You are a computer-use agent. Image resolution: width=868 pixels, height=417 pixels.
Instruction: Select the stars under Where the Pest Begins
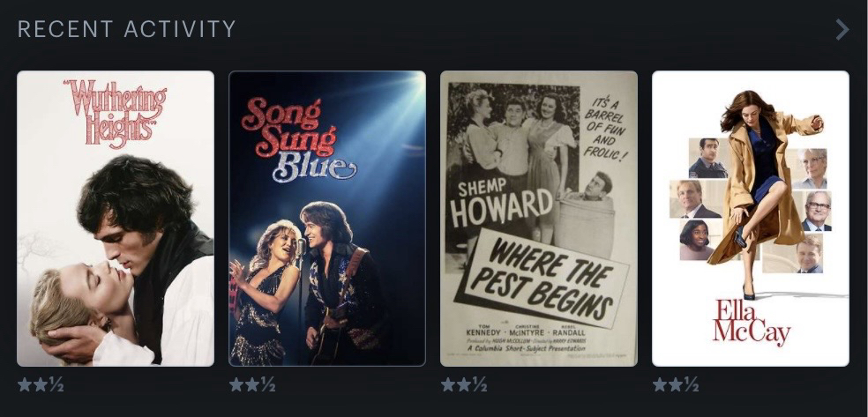point(464,385)
